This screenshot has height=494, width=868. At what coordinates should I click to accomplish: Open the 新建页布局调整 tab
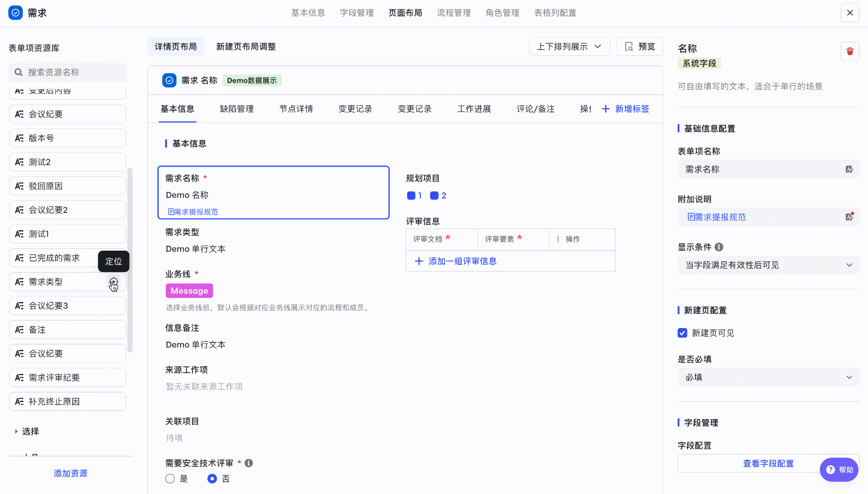(x=246, y=47)
